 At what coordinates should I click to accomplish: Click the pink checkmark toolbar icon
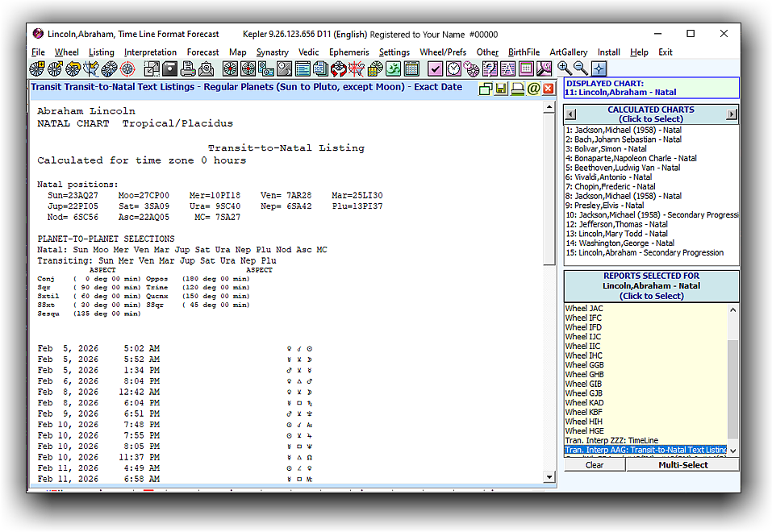coord(435,69)
